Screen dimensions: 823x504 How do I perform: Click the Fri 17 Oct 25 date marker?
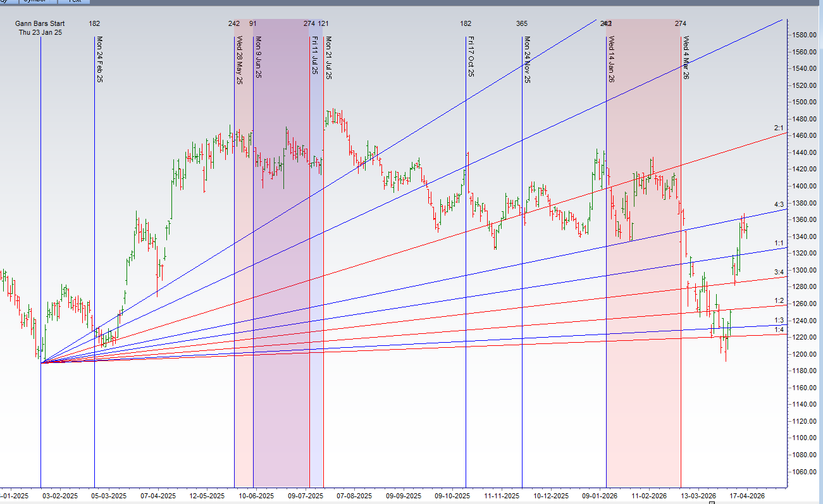(471, 56)
